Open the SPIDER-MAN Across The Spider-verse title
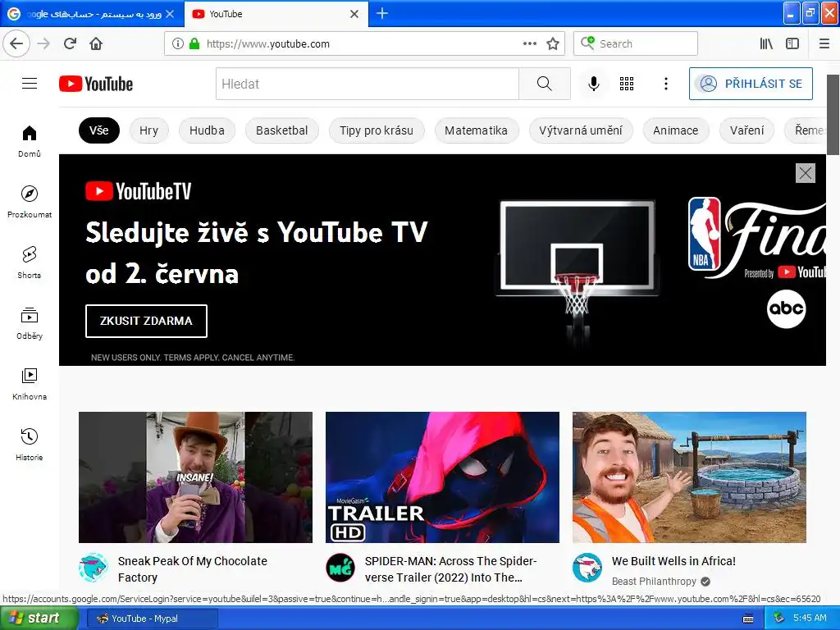The image size is (840, 630). click(450, 569)
